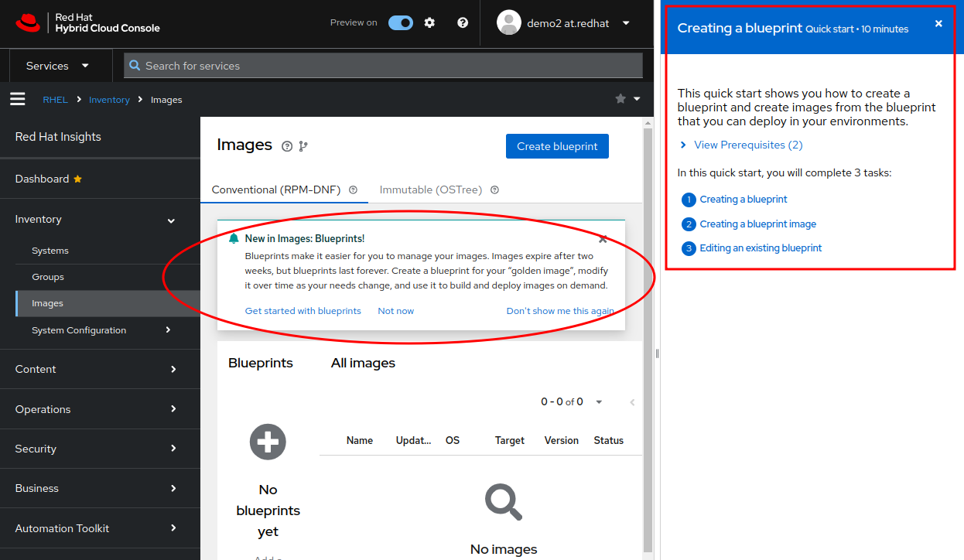Click the Get started with blueprints link
Screen dimensions: 964x560
coord(303,311)
